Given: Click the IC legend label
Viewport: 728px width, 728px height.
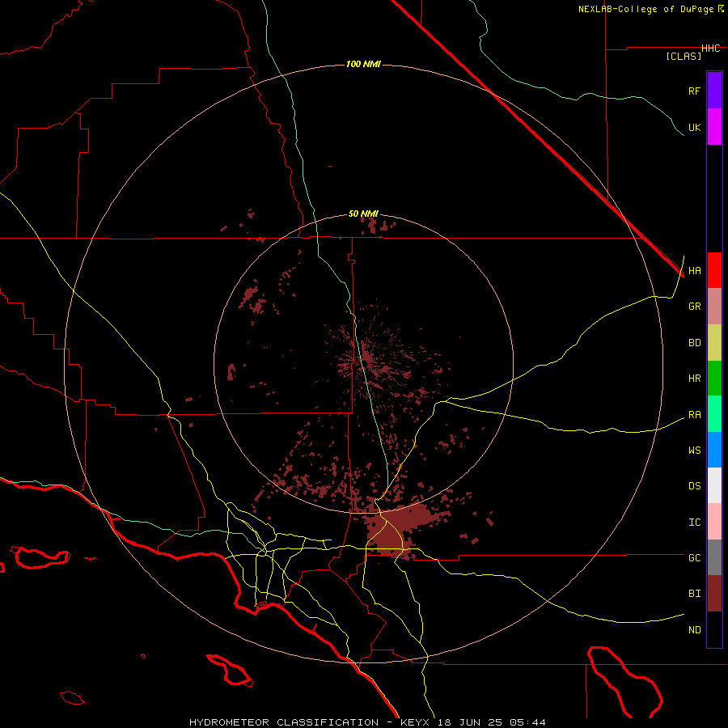Looking at the screenshot, I should pyautogui.click(x=694, y=523).
